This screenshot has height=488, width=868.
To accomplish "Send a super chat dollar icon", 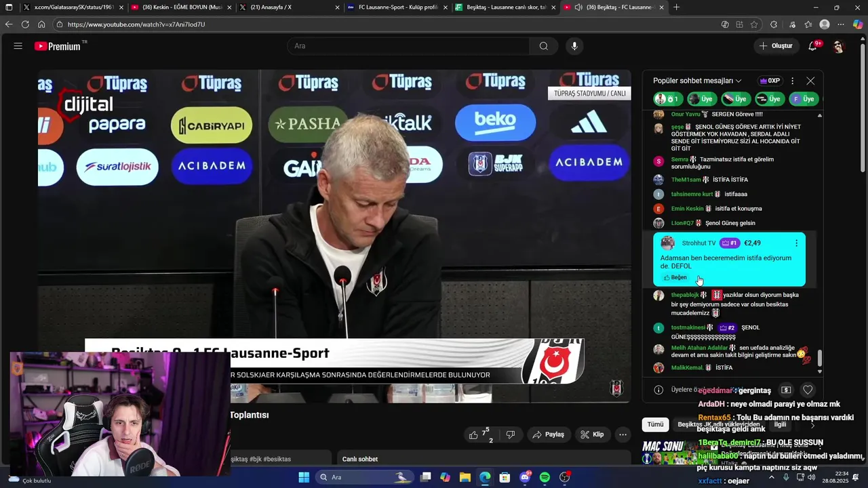I will (x=786, y=390).
